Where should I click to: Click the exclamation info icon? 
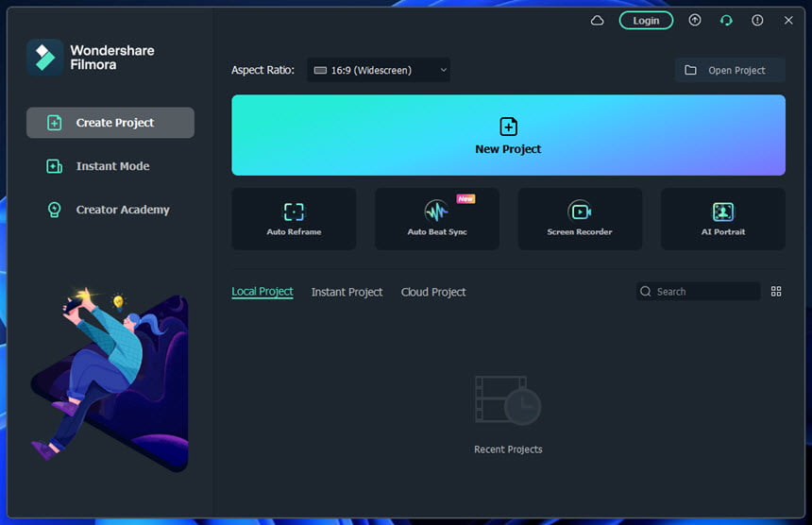757,20
